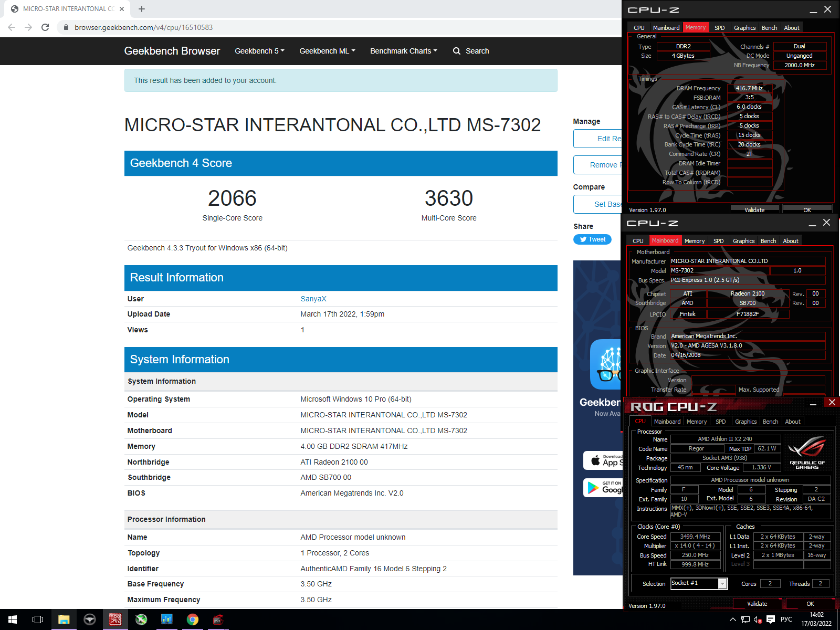The width and height of the screenshot is (840, 630).
Task: Click Validate in ROG CPU-Z window
Action: point(757,604)
